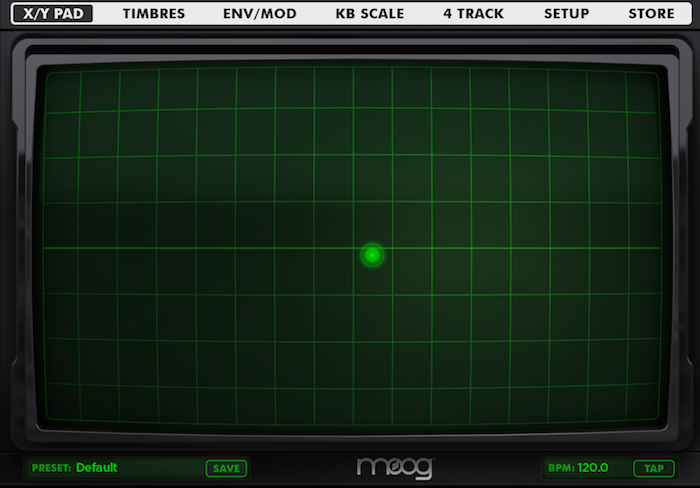This screenshot has width=700, height=488.
Task: Click the PRESET: label
Action: (x=51, y=468)
